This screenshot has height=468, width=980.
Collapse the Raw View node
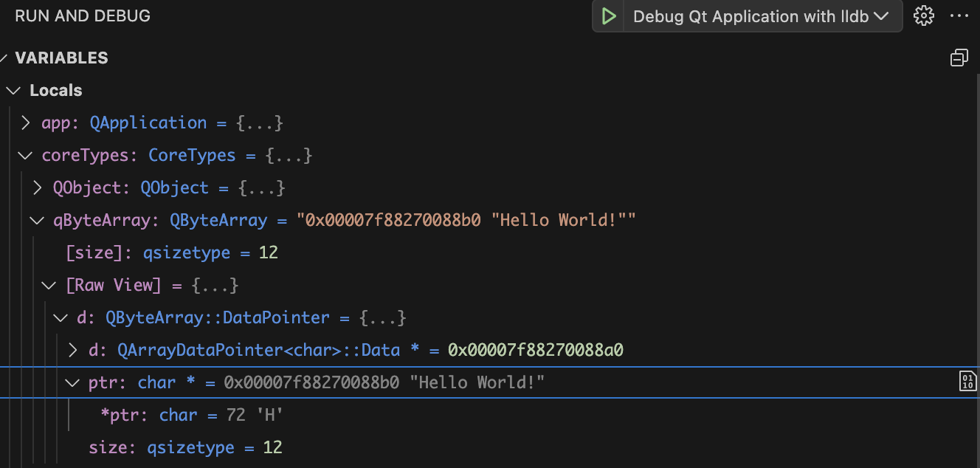pos(49,285)
